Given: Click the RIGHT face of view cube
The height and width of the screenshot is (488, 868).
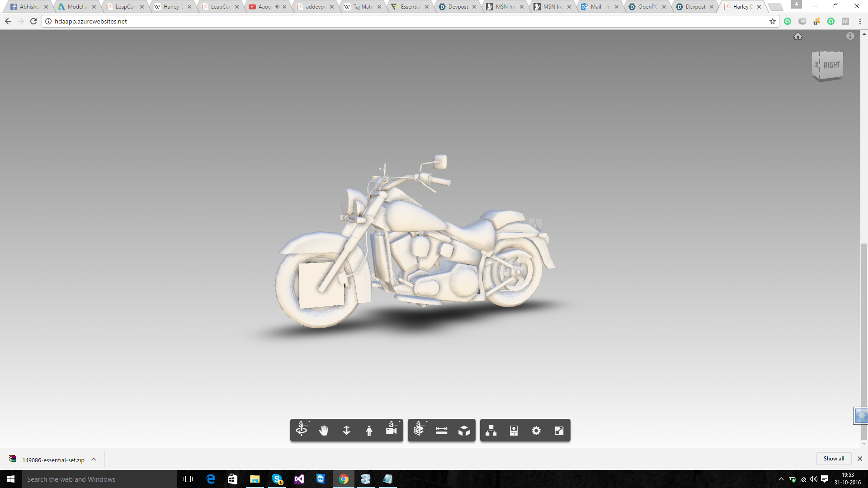Looking at the screenshot, I should pyautogui.click(x=831, y=66).
